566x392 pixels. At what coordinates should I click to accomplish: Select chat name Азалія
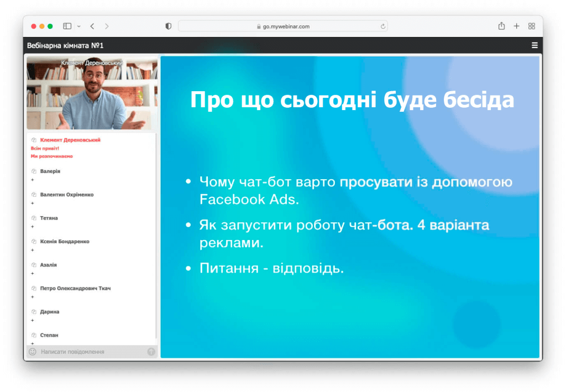click(49, 265)
